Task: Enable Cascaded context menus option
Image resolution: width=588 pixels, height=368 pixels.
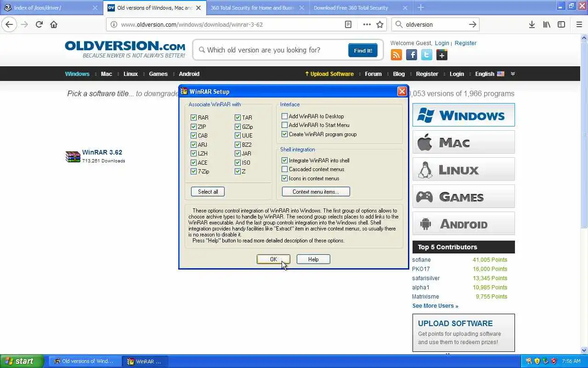Action: 284,169
